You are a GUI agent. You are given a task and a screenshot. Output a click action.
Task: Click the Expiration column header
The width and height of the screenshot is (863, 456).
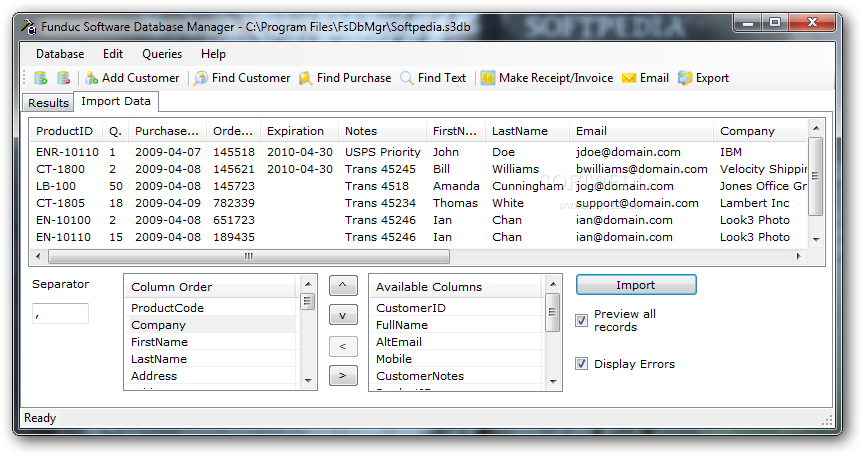pos(300,131)
